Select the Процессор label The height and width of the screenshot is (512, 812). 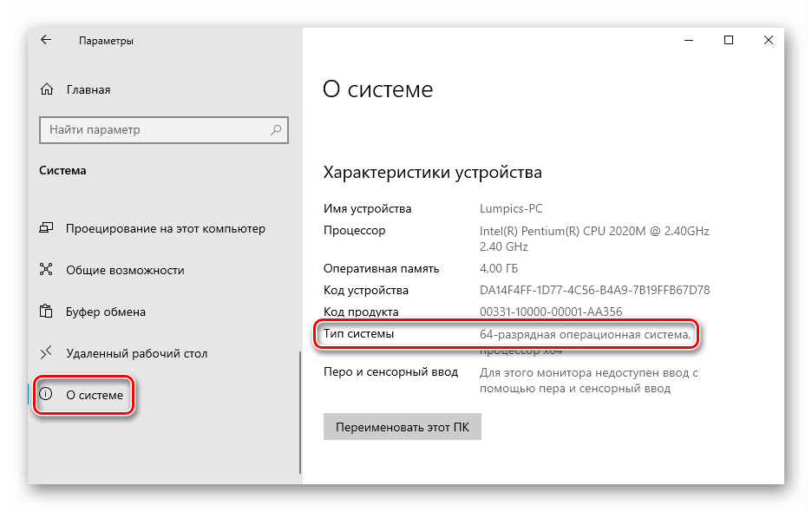[x=354, y=231]
